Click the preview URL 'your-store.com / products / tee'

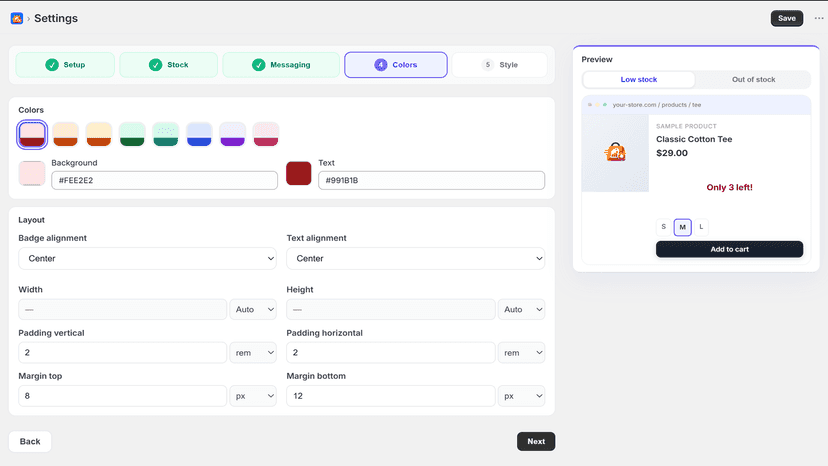point(656,105)
